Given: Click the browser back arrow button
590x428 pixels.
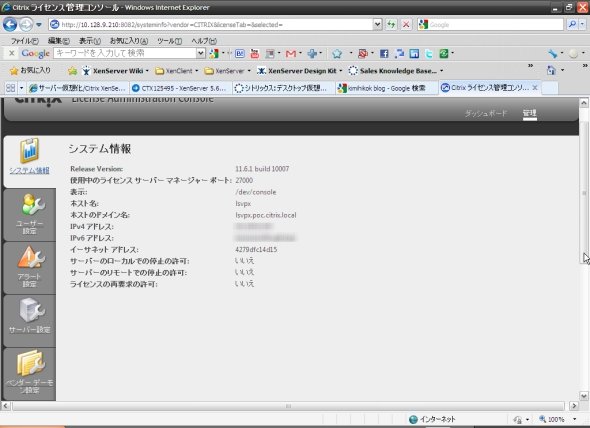Looking at the screenshot, I should click(x=10, y=25).
